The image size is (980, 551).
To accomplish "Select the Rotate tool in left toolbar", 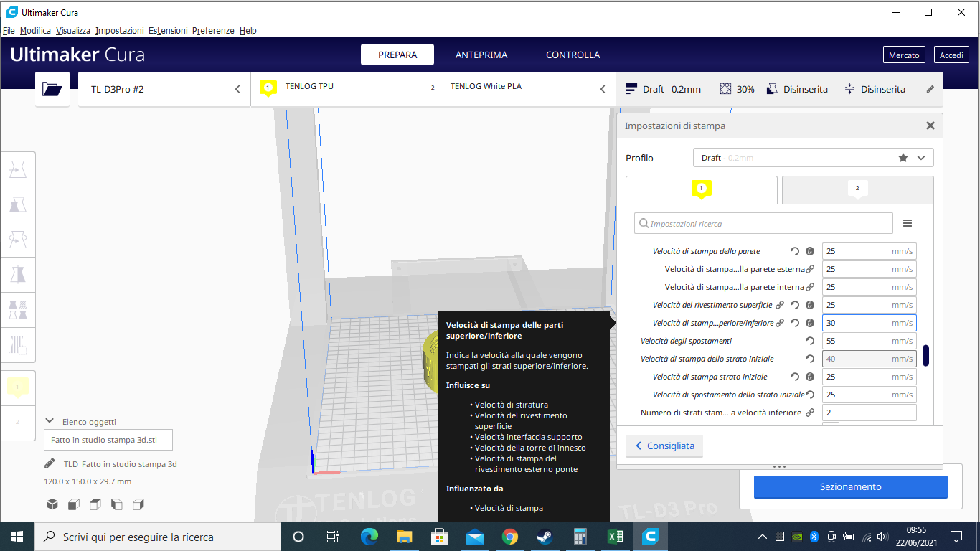I will [x=18, y=240].
